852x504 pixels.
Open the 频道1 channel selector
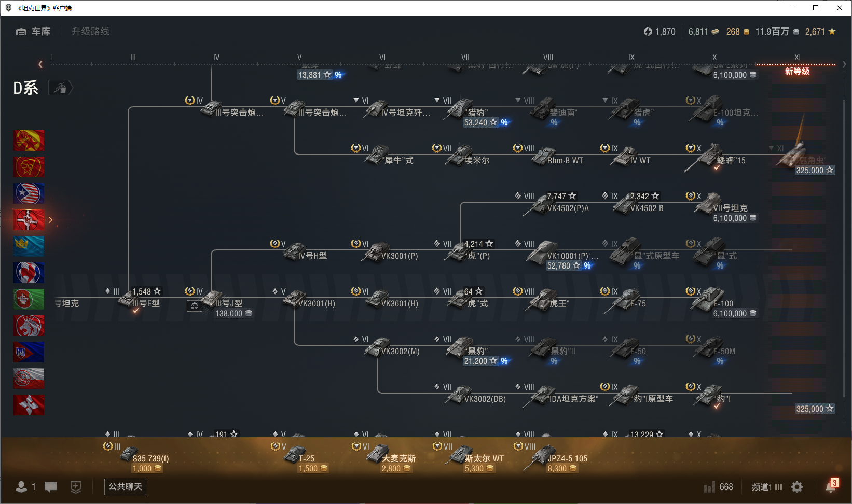(x=767, y=487)
